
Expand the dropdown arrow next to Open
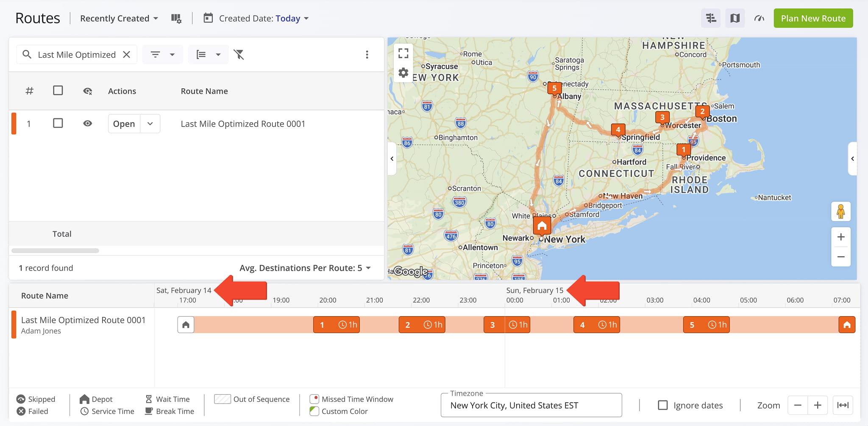pyautogui.click(x=150, y=124)
